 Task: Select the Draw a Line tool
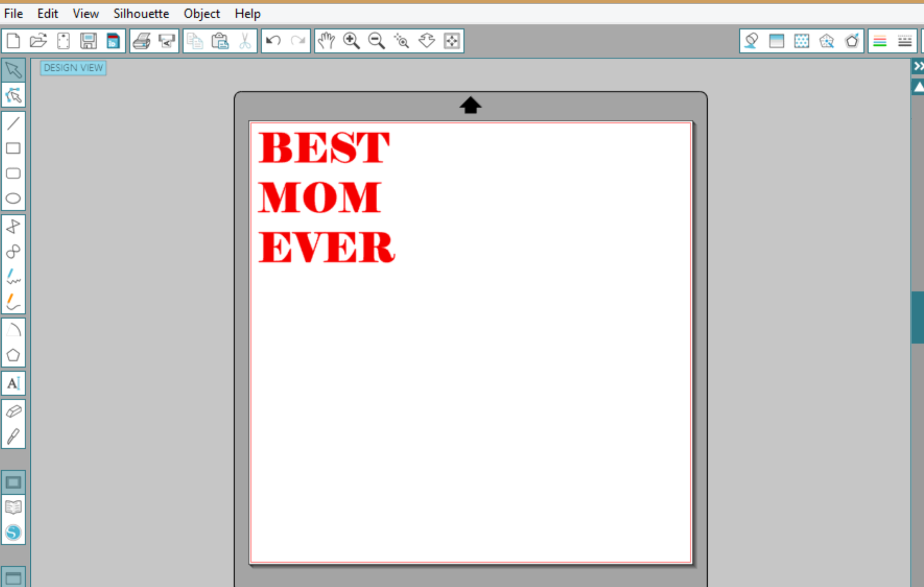[x=13, y=124]
